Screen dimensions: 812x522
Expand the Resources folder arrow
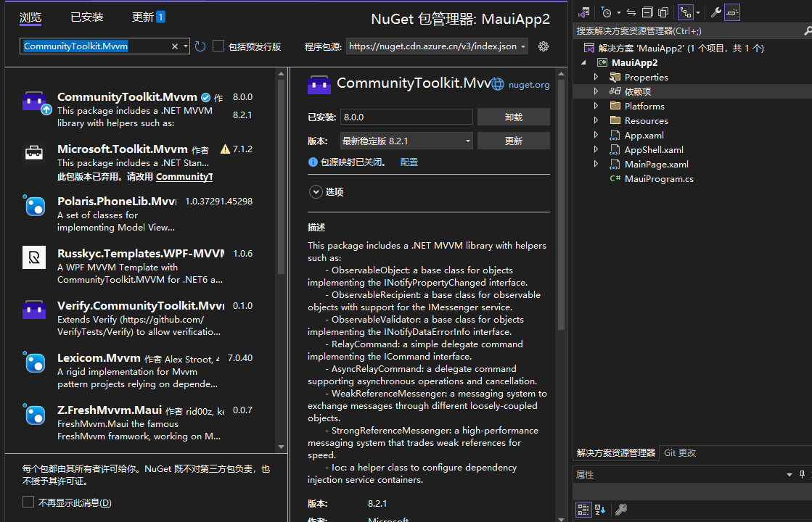tap(596, 120)
